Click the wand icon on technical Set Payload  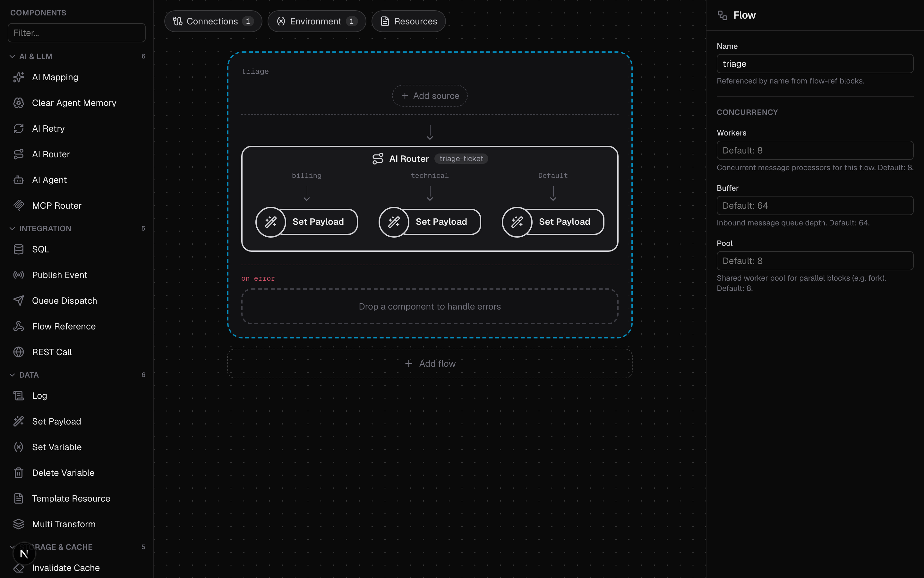click(394, 222)
